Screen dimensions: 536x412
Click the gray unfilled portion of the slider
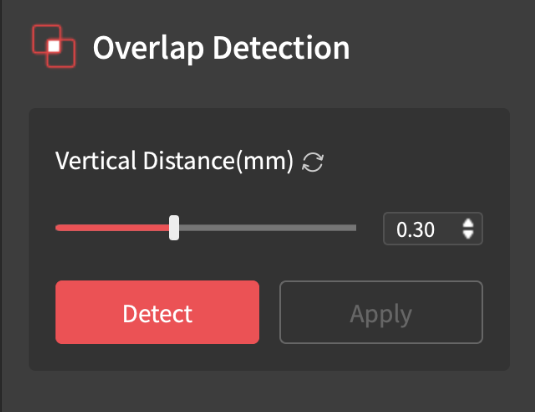267,228
